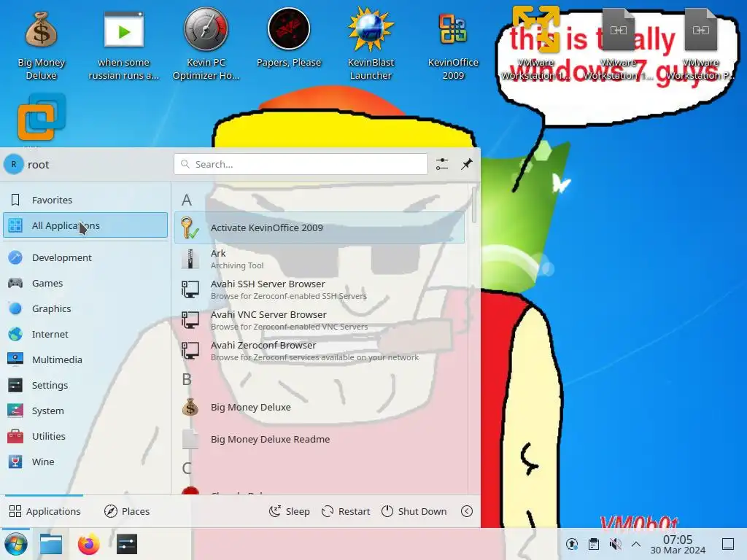Click the root user avatar
This screenshot has width=747, height=560.
point(13,164)
